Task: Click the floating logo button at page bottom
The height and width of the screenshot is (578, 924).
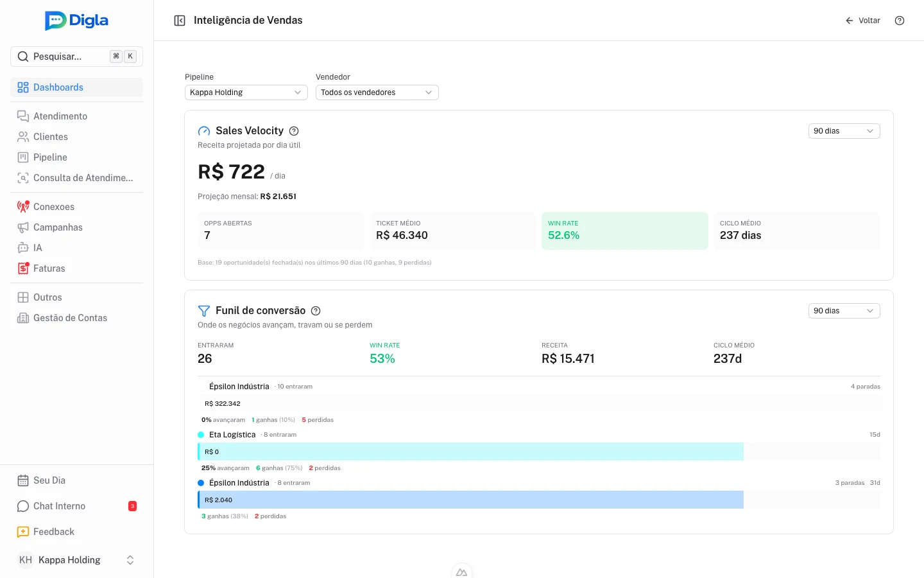Action: [x=462, y=571]
